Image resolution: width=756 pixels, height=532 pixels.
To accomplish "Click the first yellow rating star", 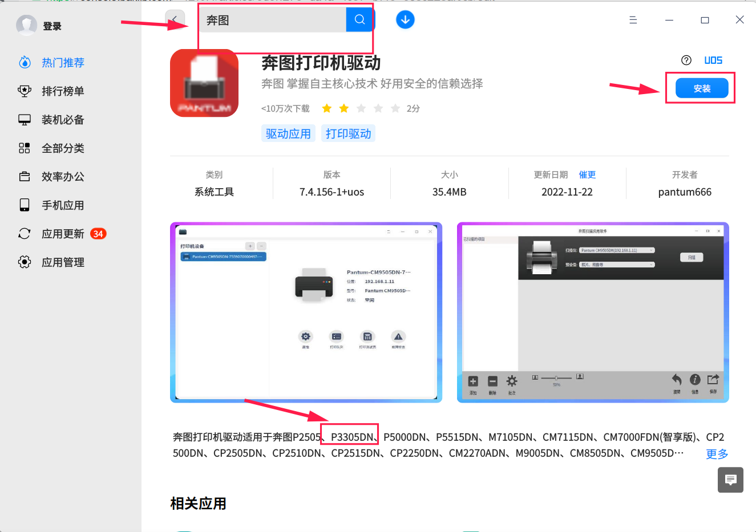I will coord(327,108).
